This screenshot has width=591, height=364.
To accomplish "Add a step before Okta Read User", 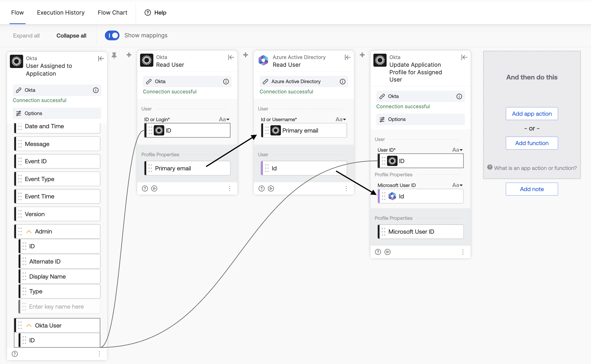I will coord(129,55).
